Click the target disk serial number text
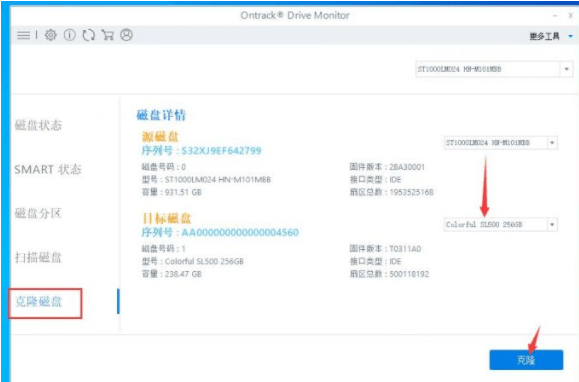This screenshot has width=579, height=382. [x=220, y=232]
